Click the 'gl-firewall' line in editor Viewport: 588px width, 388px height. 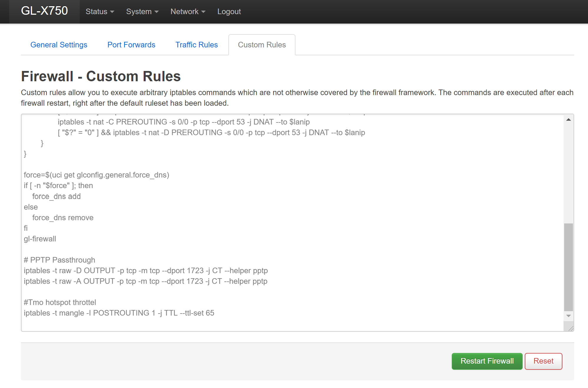40,239
